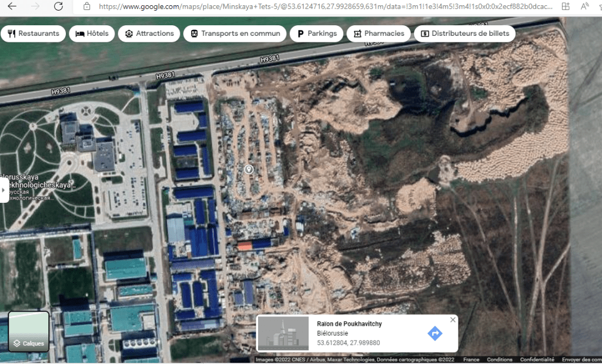This screenshot has width=602, height=364.
Task: Filter map by Restaurants
Action: tap(33, 34)
